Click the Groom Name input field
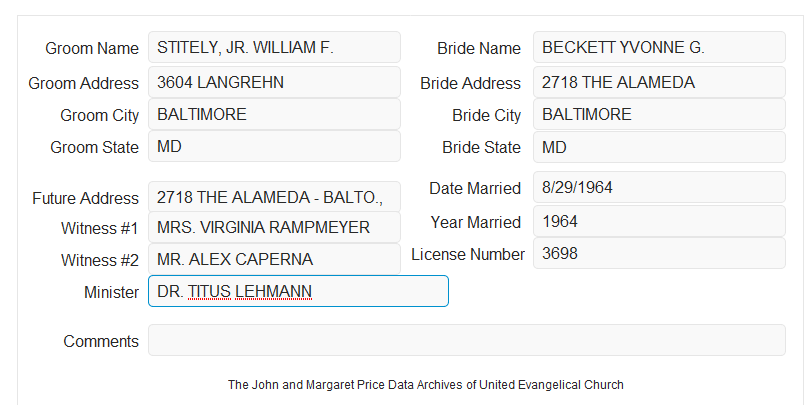 tap(274, 47)
